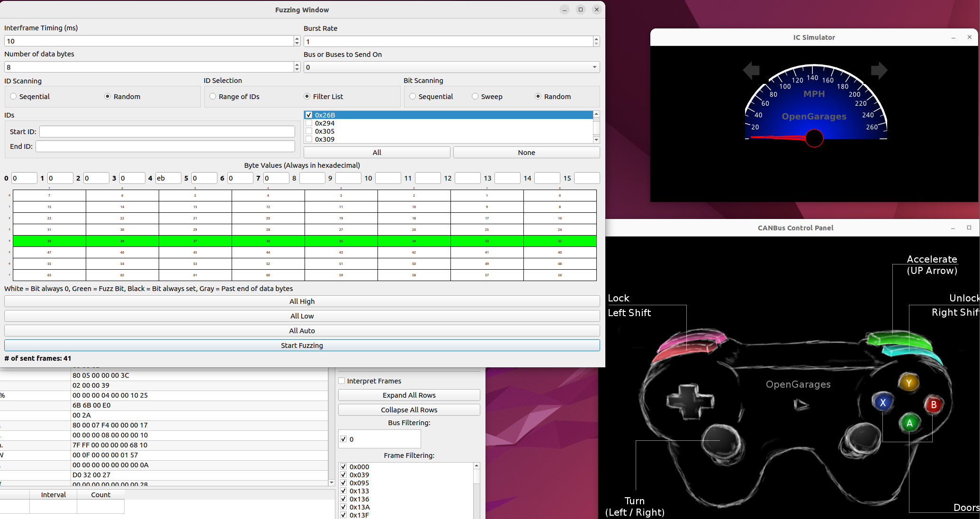Increase Interframe Timing with up stepper
Viewport: 980px width, 519px height.
[x=297, y=38]
